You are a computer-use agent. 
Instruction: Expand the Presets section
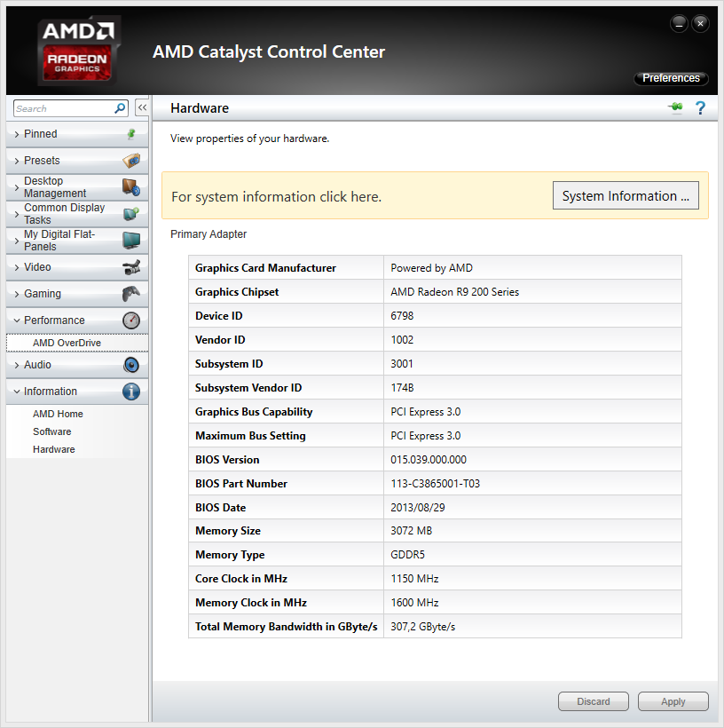42,161
